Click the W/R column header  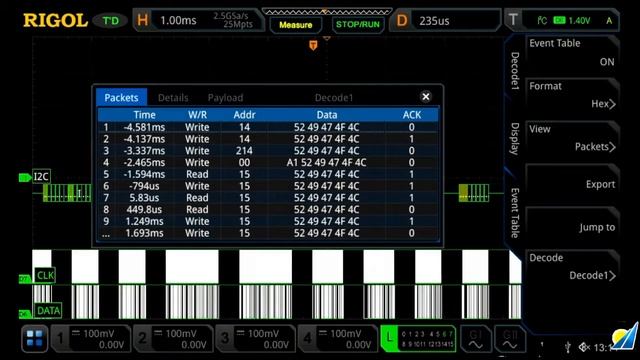[x=197, y=115]
